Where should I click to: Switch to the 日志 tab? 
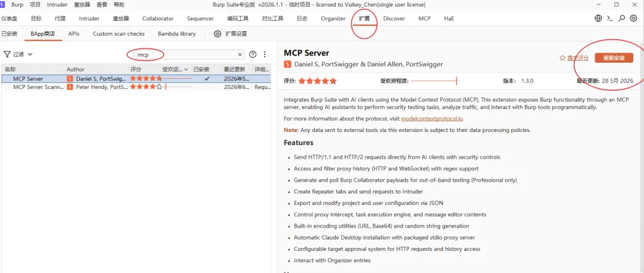tap(302, 19)
